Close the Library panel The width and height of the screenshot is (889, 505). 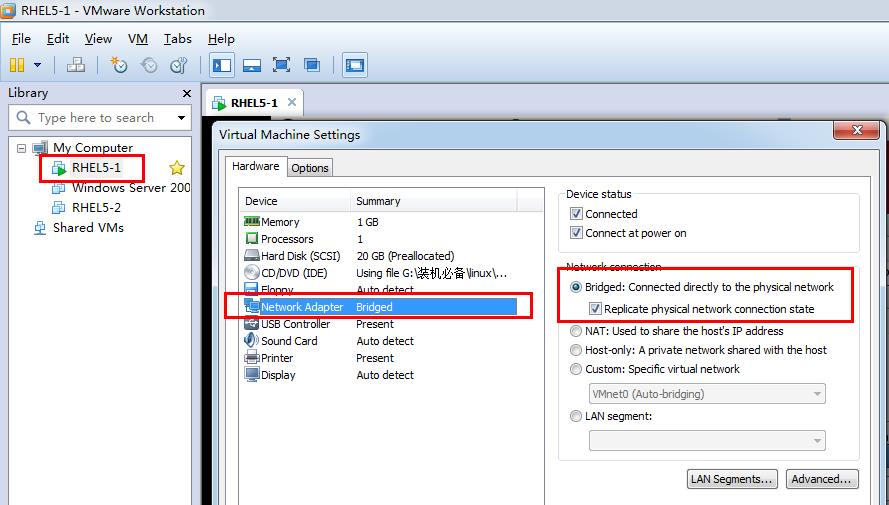tap(187, 94)
